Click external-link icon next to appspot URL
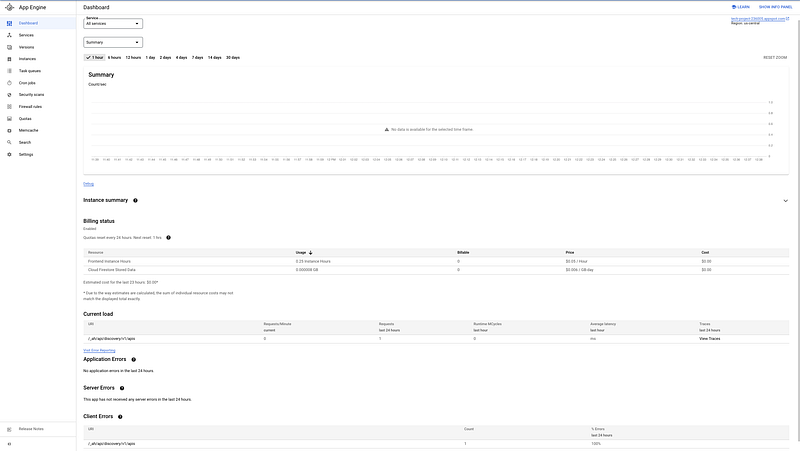This screenshot has width=800, height=451. click(x=787, y=19)
